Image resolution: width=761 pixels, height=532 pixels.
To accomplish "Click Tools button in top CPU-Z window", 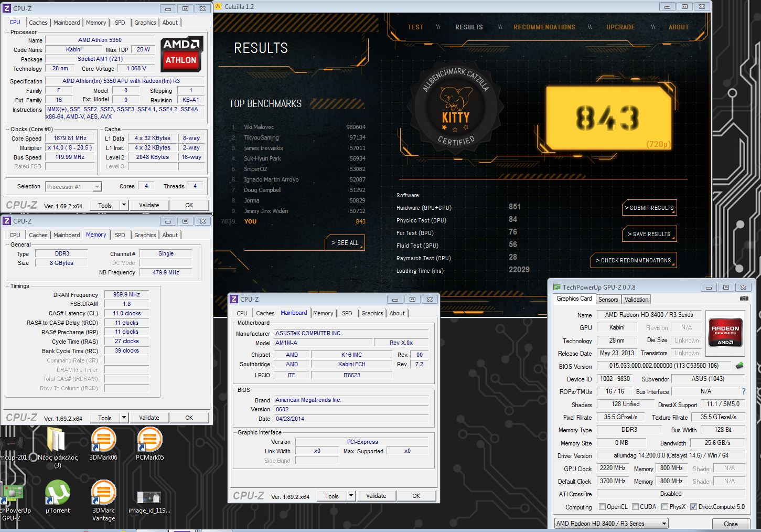I will tap(105, 205).
